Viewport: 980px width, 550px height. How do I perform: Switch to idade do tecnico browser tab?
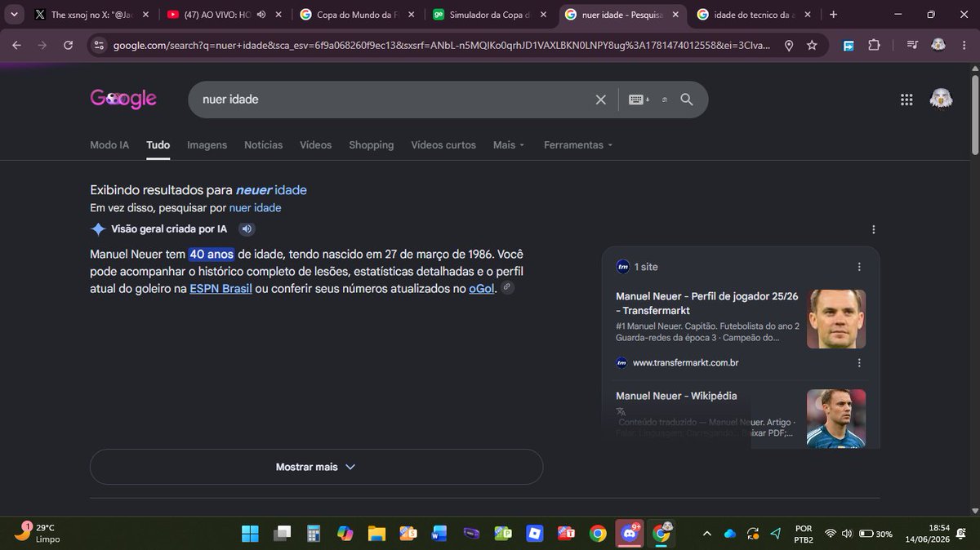[754, 14]
